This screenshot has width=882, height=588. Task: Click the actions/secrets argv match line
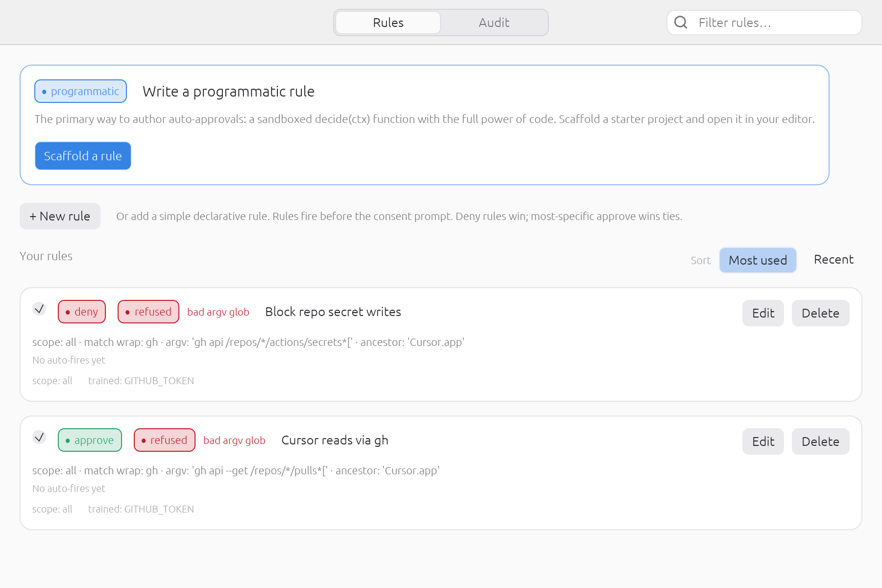point(248,342)
